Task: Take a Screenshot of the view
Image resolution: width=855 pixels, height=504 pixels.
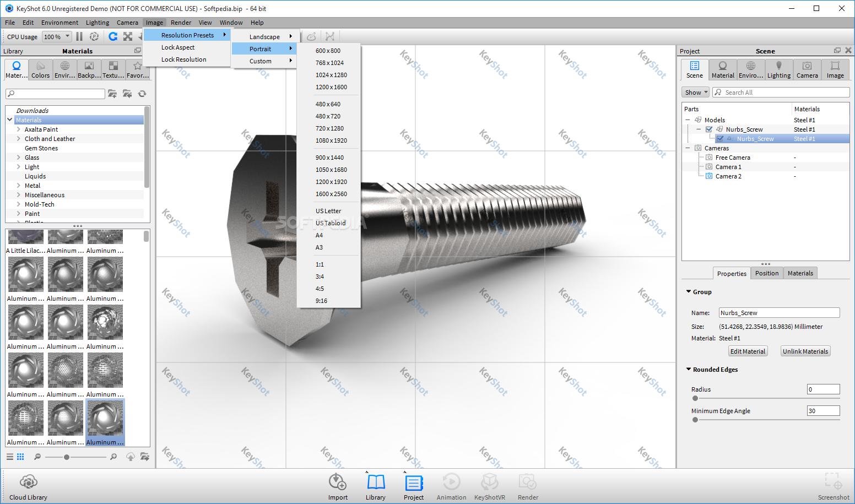Action: [x=834, y=487]
